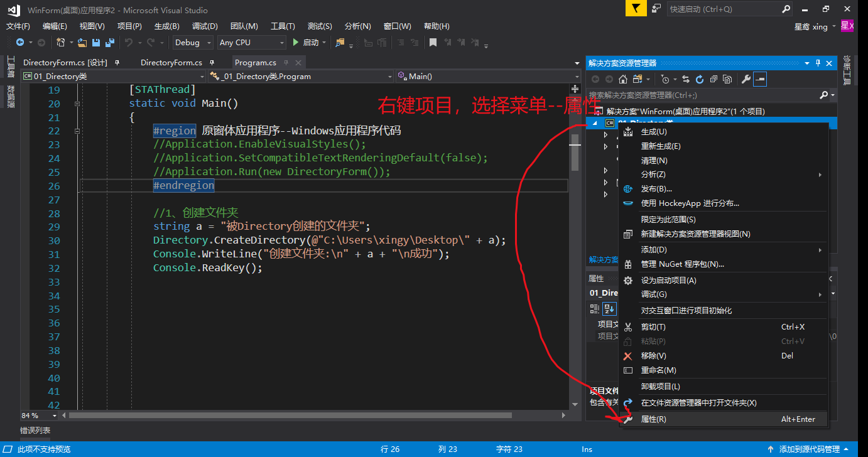Open Properties via the wrench icon in Solution Explorer
Screen dimensions: 868x457
click(747, 79)
